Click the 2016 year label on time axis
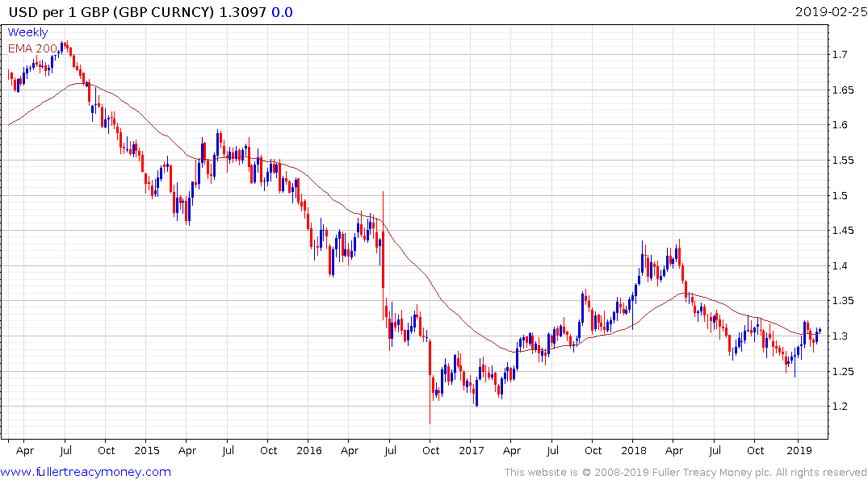This screenshot has height=484, width=868. (x=309, y=450)
